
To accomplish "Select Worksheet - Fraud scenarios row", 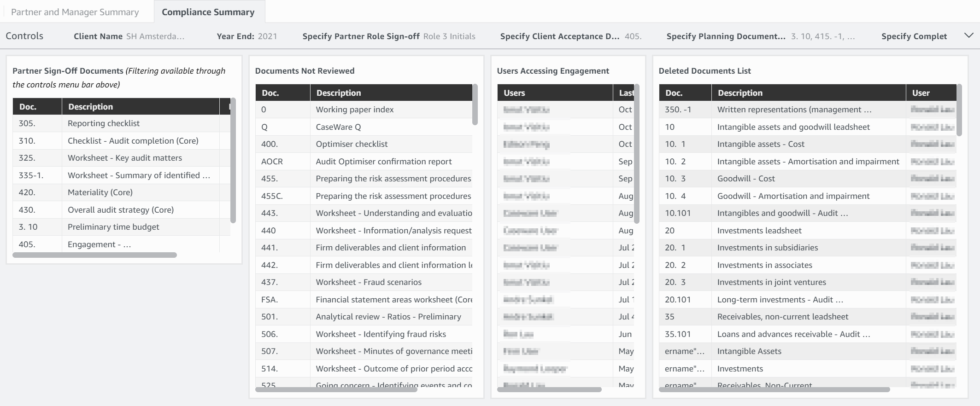I will click(x=369, y=282).
